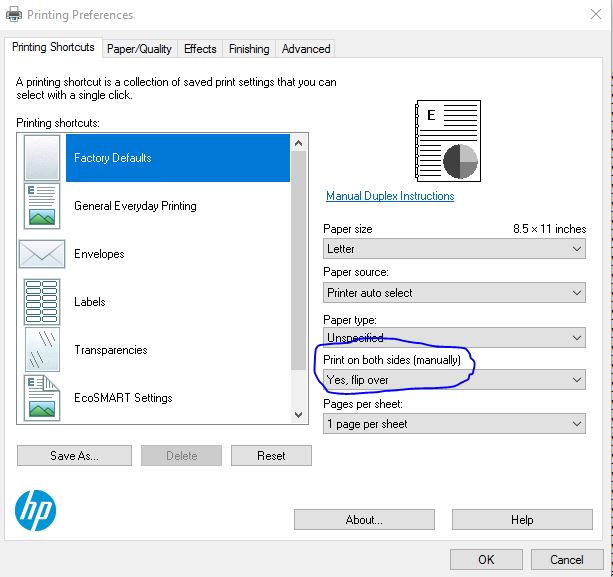The height and width of the screenshot is (577, 613).
Task: Select the EcoSMART Settings icon
Action: click(x=41, y=398)
